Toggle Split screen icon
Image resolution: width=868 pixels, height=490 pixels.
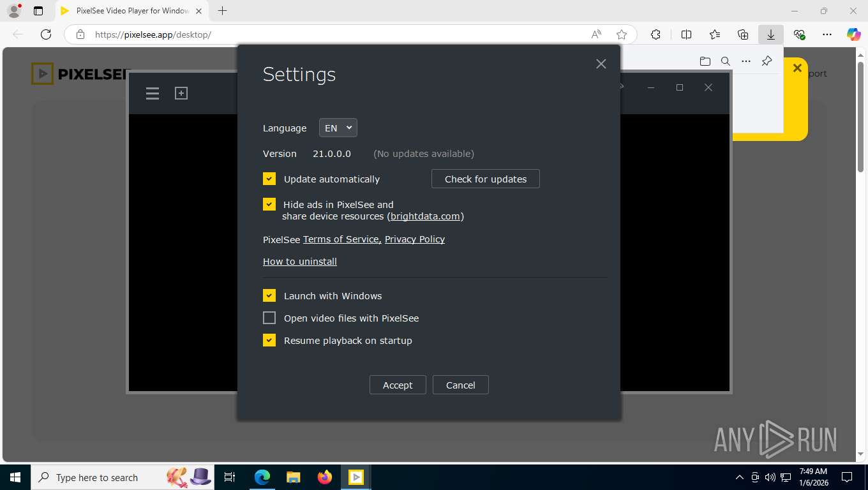point(686,34)
